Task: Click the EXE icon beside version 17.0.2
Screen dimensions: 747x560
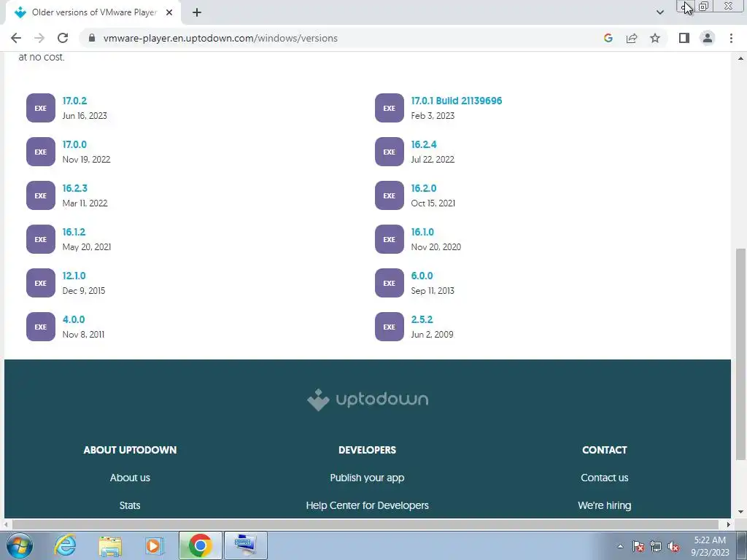Action: pyautogui.click(x=41, y=108)
